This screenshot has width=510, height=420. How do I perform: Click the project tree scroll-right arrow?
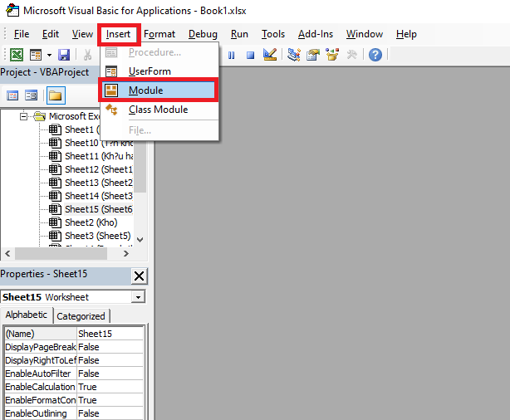click(126, 253)
